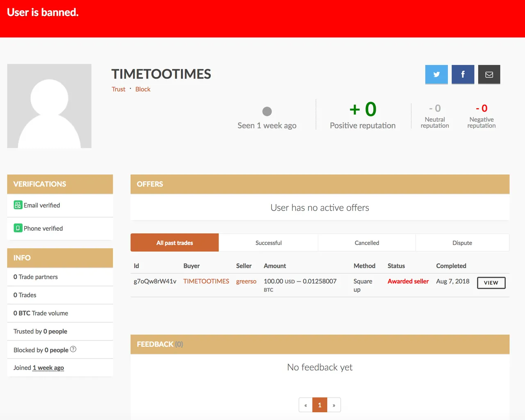
Task: Click the Phone verified badge icon
Action: pyautogui.click(x=18, y=228)
